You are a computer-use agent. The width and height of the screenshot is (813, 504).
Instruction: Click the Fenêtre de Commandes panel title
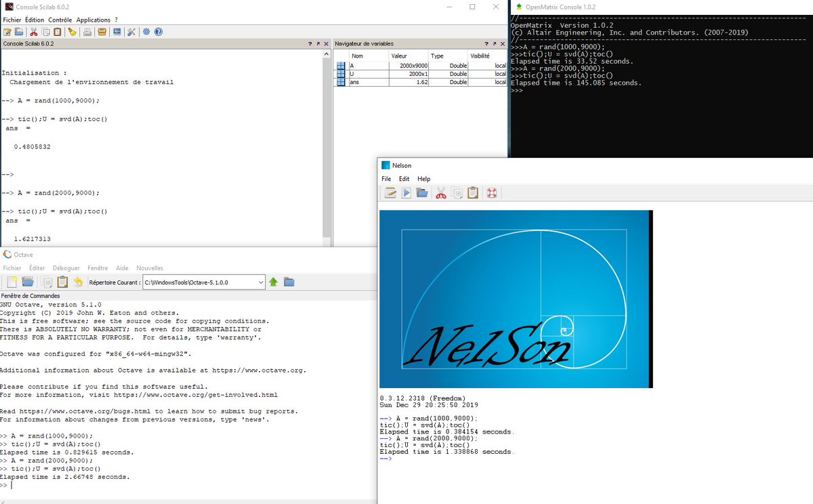pos(30,296)
